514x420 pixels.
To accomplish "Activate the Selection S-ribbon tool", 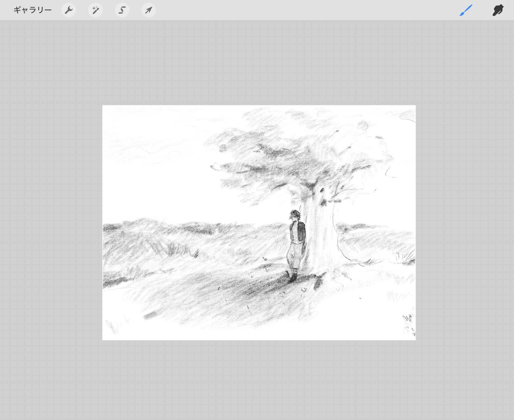I will pos(122,10).
